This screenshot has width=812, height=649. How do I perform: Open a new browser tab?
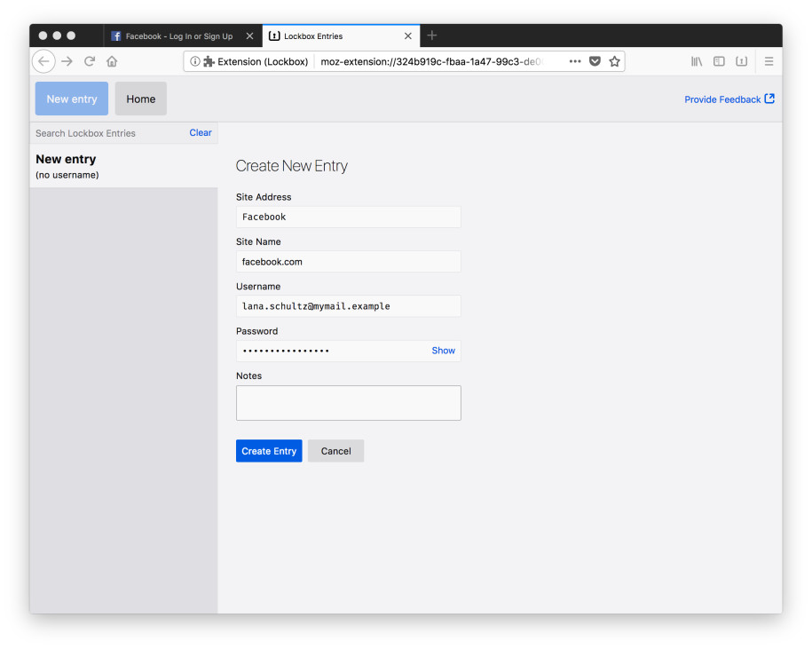(432, 36)
